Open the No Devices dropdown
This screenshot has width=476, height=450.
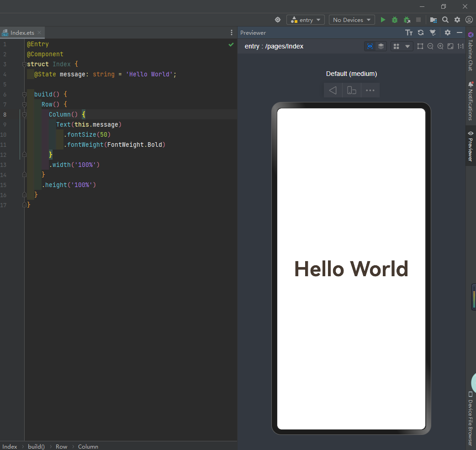click(x=352, y=20)
